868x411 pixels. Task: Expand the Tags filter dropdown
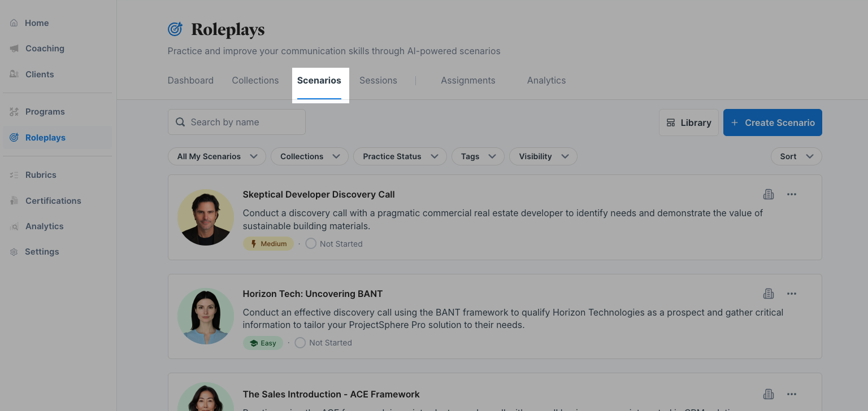click(x=478, y=156)
